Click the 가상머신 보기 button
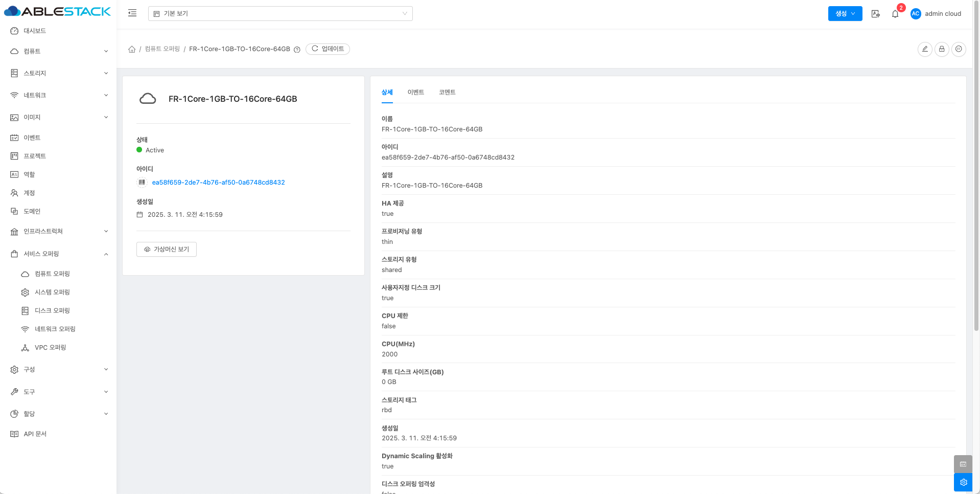This screenshot has width=980, height=494. [x=167, y=249]
